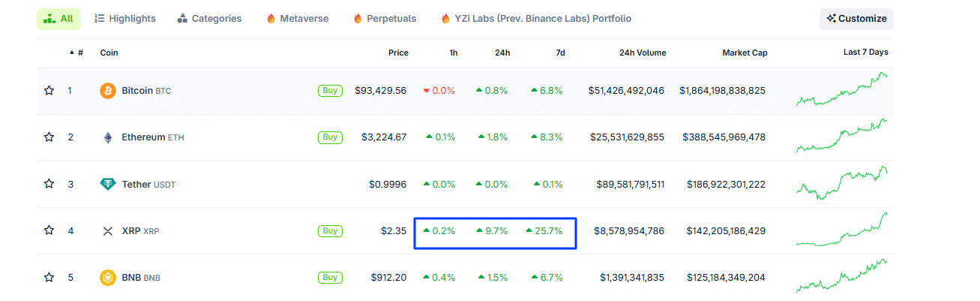980x301 pixels.
Task: Click the XRP coin logo icon
Action: coord(108,231)
